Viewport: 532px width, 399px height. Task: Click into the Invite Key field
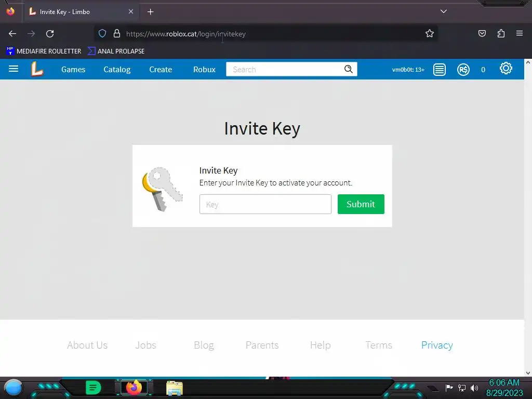(x=265, y=204)
